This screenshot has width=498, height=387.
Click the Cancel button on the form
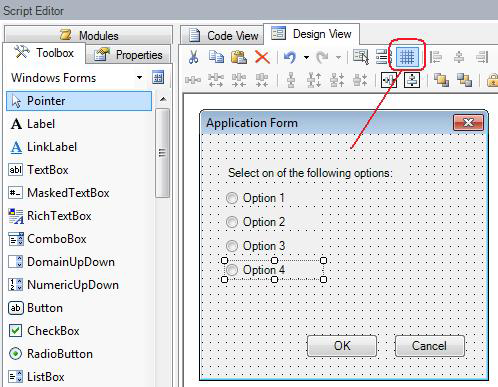click(x=430, y=346)
